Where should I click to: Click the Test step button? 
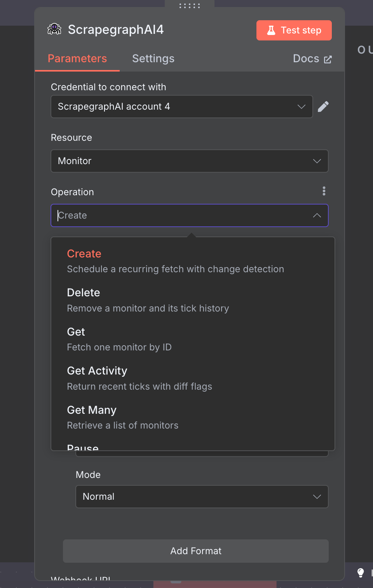click(294, 30)
